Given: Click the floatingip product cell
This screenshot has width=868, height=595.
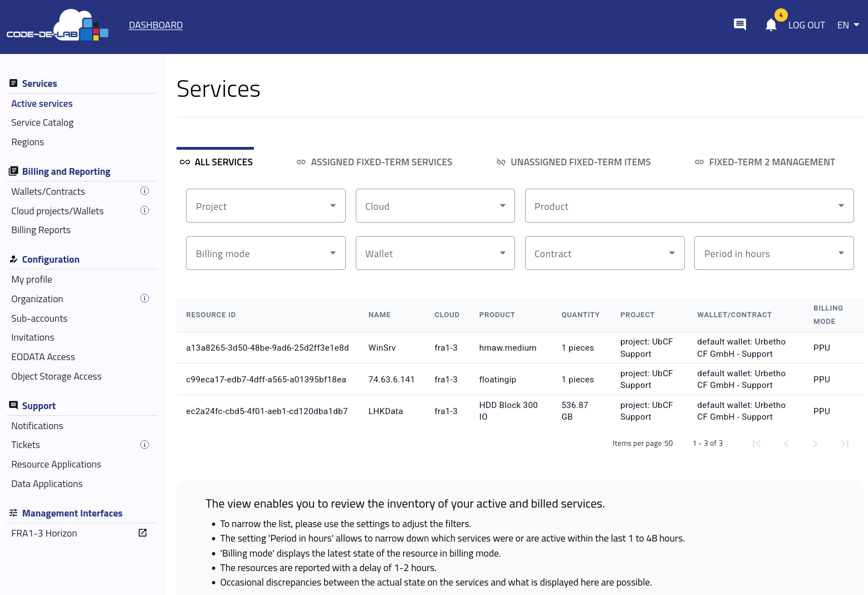Looking at the screenshot, I should 498,380.
